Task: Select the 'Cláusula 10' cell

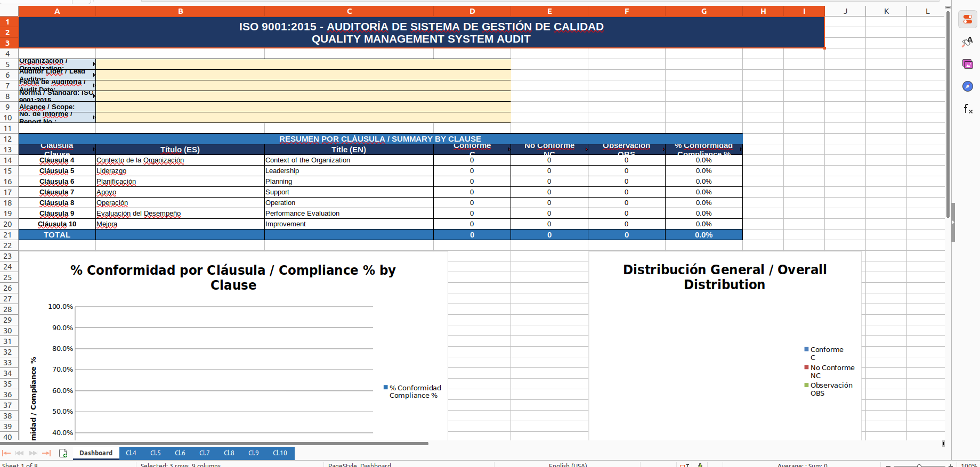Action: pos(57,224)
